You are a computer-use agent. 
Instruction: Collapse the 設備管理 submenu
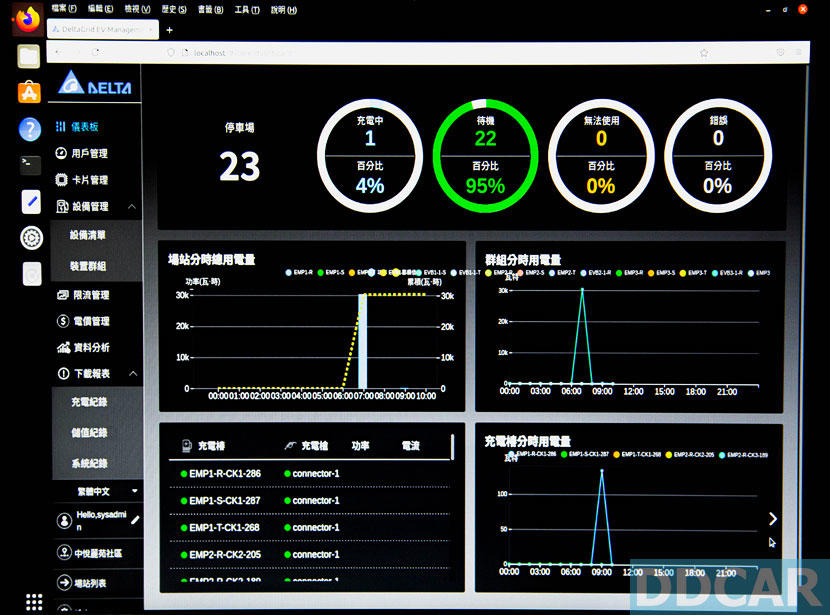pyautogui.click(x=134, y=207)
